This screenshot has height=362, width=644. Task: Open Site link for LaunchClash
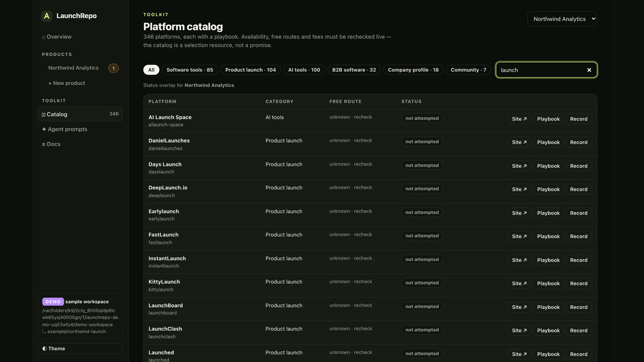point(519,330)
